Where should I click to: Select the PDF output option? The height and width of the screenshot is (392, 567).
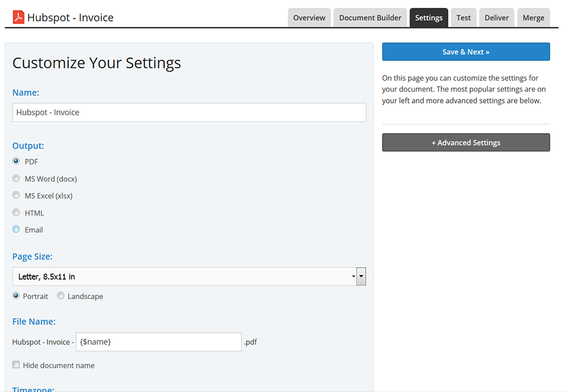click(16, 161)
